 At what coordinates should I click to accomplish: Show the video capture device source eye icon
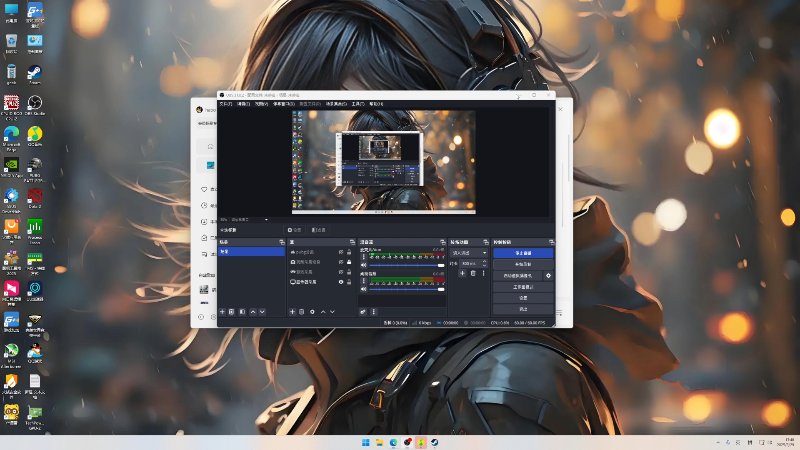(x=341, y=262)
